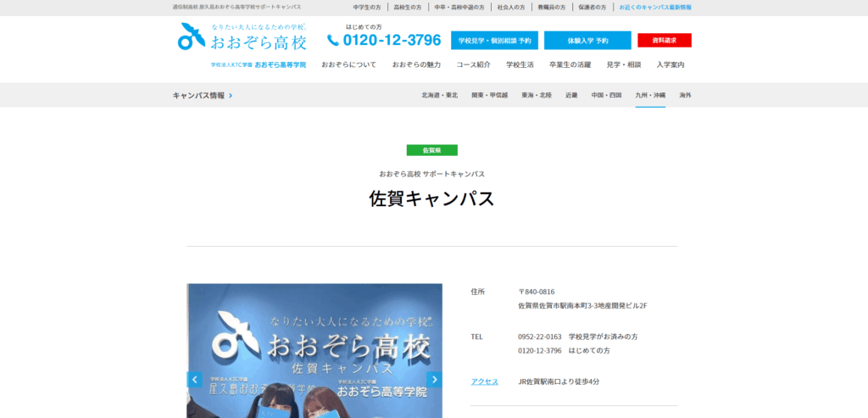The height and width of the screenshot is (418, 868).
Task: Select 北海道・東北 region tab
Action: 440,95
